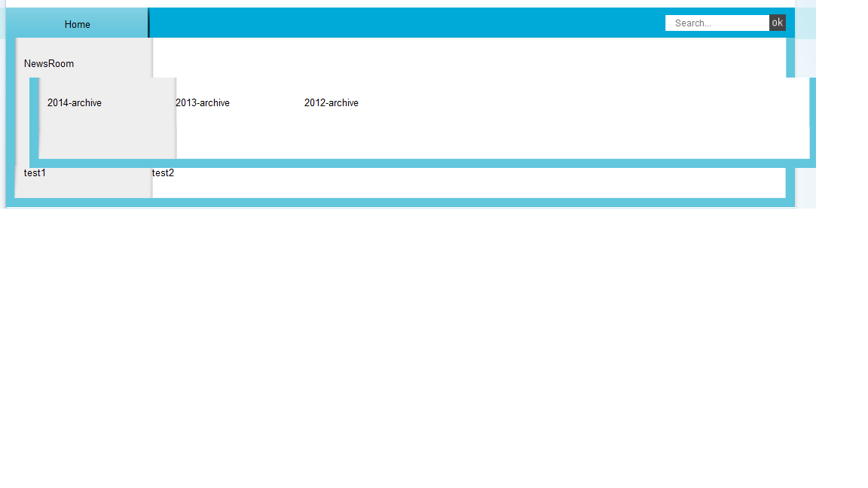Click 2013-archive under NewsRoom
Viewport: 868px width, 488px height.
[203, 103]
